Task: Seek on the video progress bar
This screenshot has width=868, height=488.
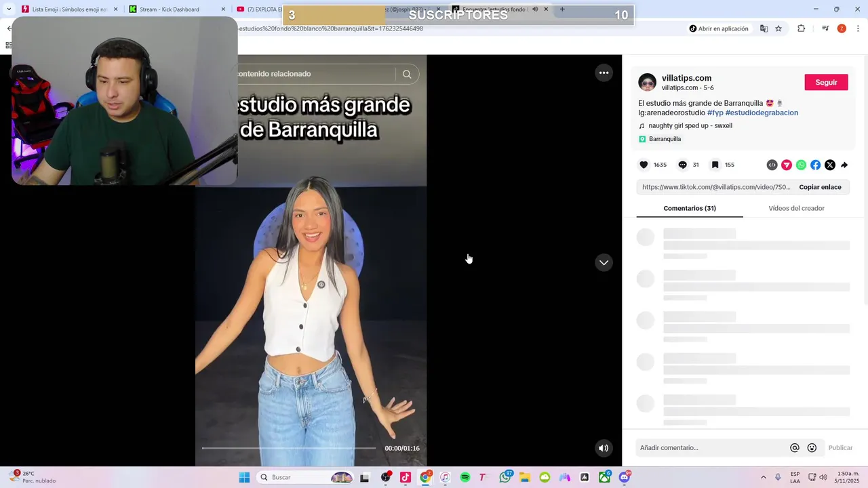Action: tap(289, 448)
